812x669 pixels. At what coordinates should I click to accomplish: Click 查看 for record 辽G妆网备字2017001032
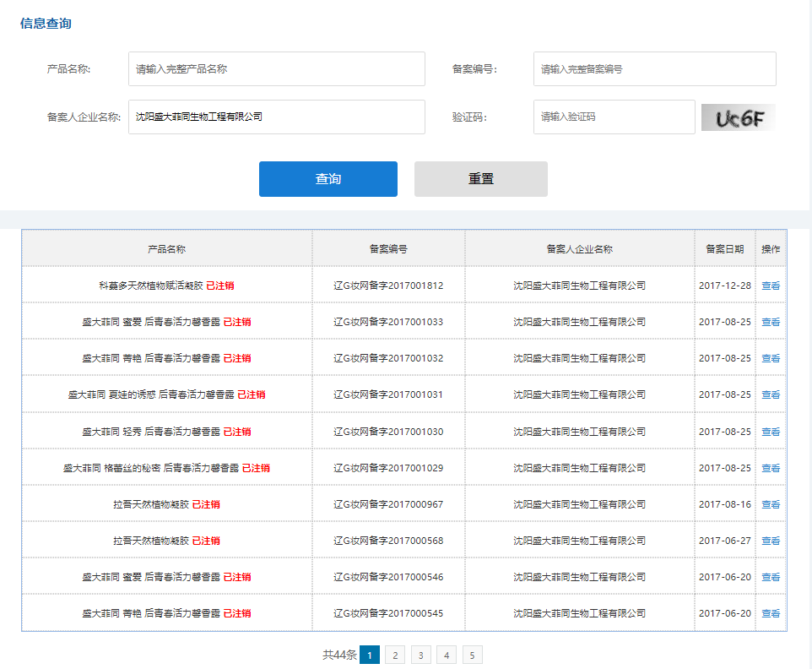tap(771, 358)
